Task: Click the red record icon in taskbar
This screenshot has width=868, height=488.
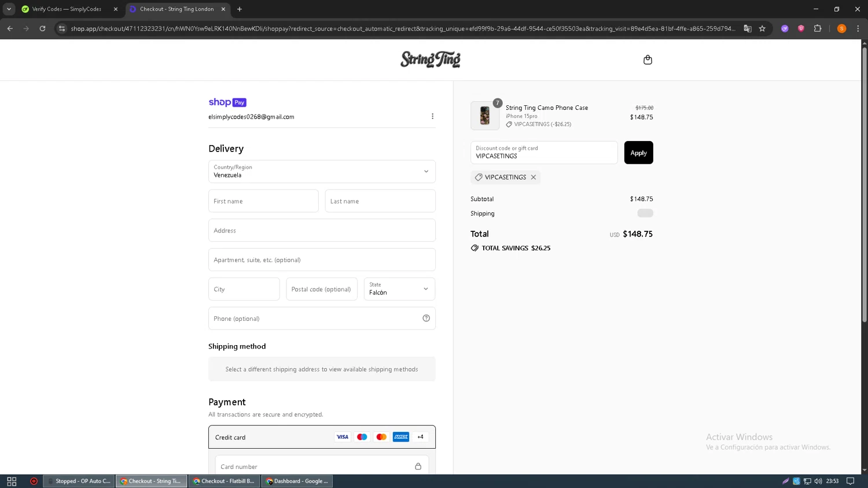Action: pyautogui.click(x=34, y=481)
